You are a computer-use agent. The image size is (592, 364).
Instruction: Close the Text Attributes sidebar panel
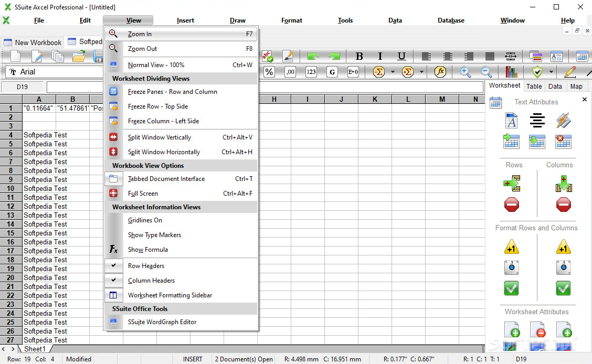click(x=585, y=99)
